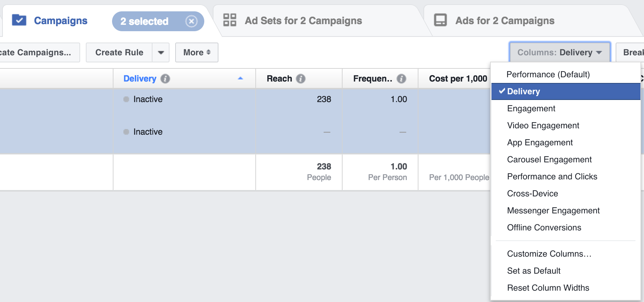Click the first row frequency value 1.00

[x=399, y=99]
